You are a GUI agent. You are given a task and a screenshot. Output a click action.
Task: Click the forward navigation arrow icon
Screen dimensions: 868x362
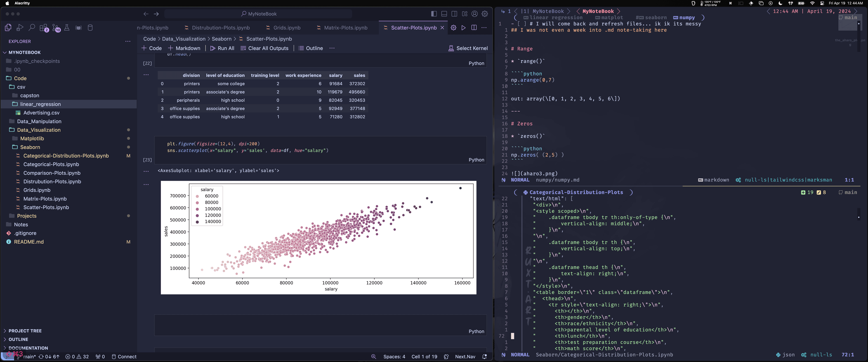coord(156,14)
